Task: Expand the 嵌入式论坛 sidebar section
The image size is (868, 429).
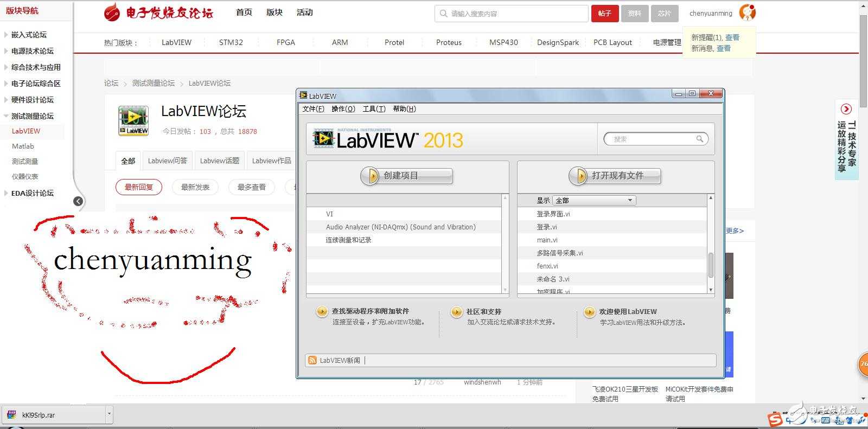Action: tap(6, 35)
